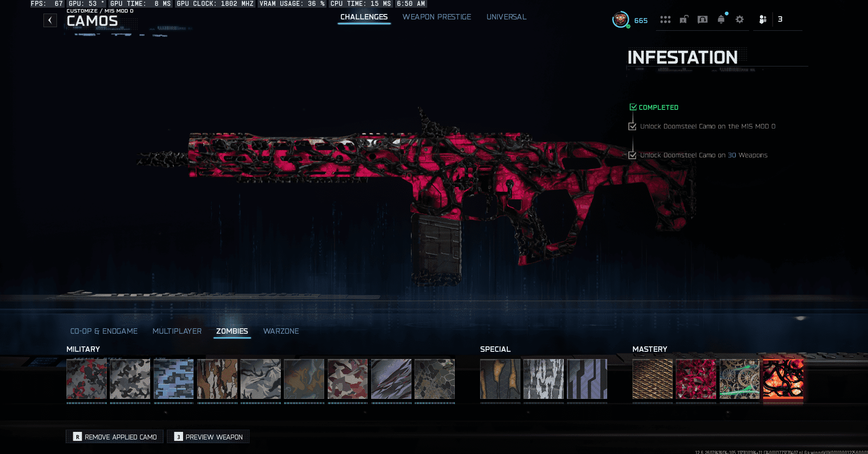Click the checkbox for Doomsteel on M15 MOD 0
The image size is (868, 454).
(632, 127)
